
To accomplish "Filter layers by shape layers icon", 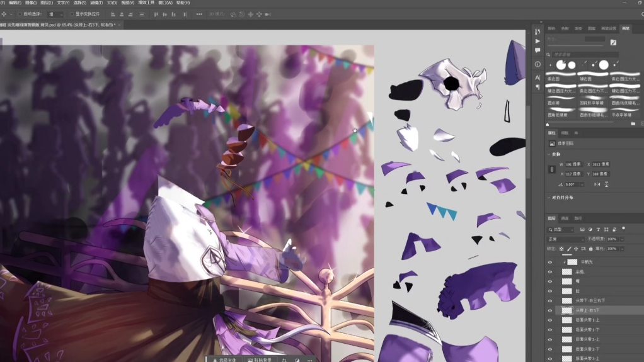I will pos(606,229).
